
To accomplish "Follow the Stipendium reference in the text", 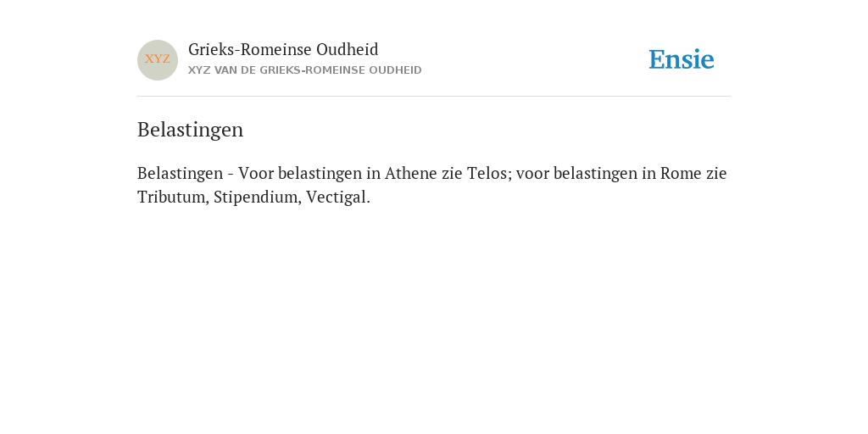I will tap(256, 197).
